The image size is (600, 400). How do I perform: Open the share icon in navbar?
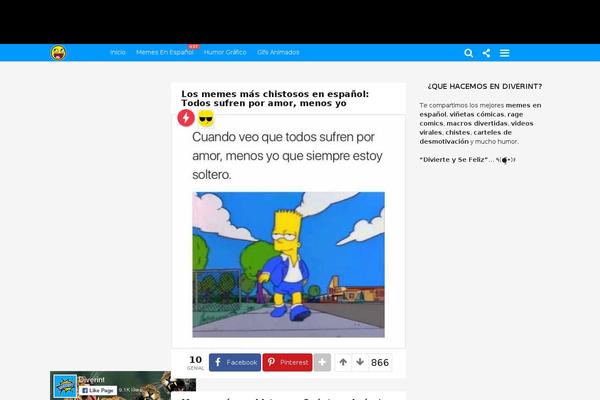[486, 53]
